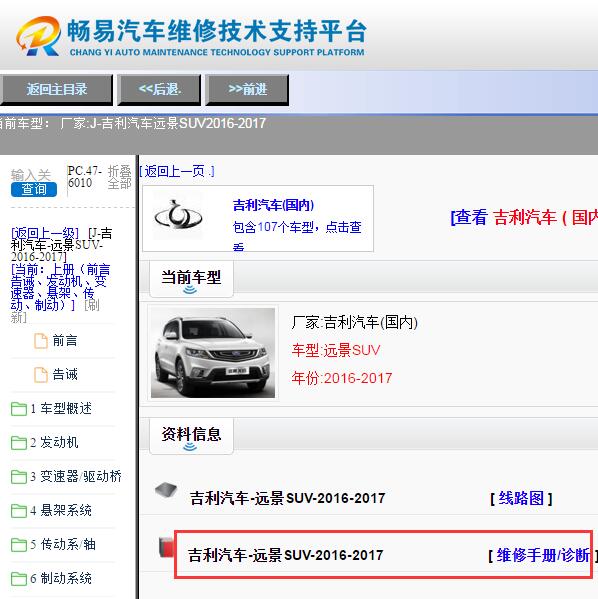Screen dimensions: 598x599
Task: Open the 维修手册/诊断 link
Action: 543,555
